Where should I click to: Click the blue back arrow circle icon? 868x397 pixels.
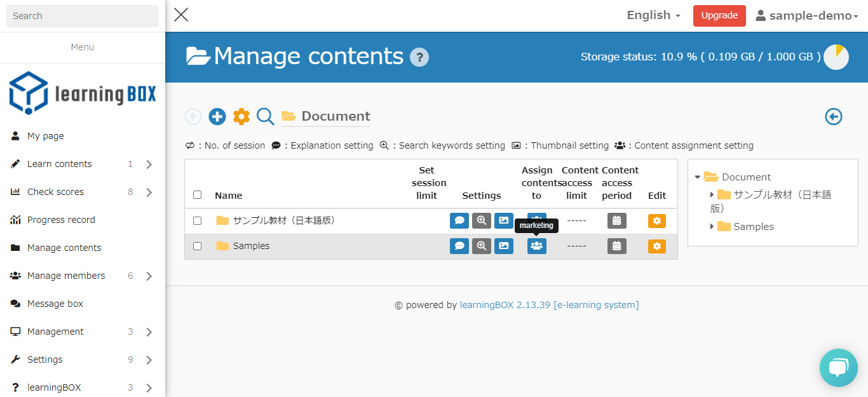point(833,116)
